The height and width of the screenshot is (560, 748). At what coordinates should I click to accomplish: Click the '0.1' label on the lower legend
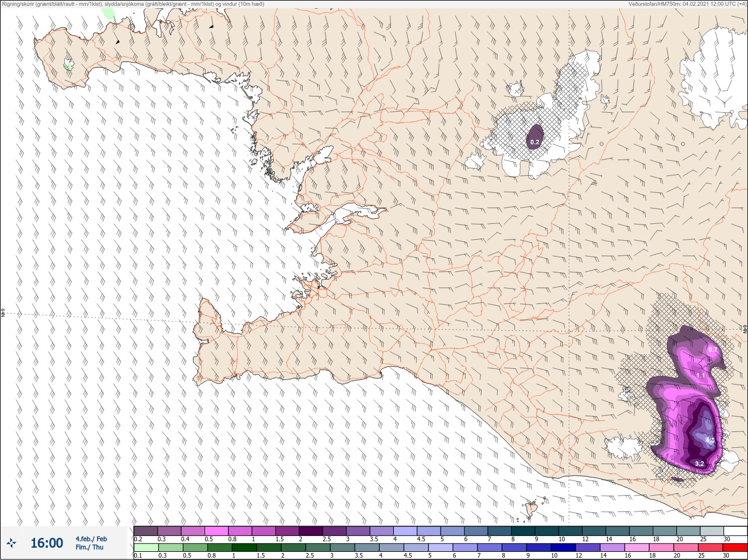click(x=138, y=556)
